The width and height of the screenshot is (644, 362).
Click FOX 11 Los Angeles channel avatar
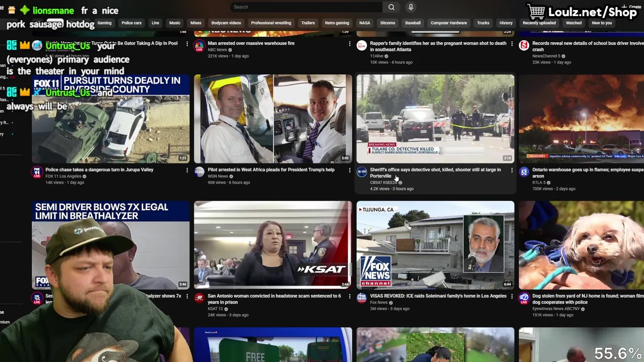click(x=37, y=172)
